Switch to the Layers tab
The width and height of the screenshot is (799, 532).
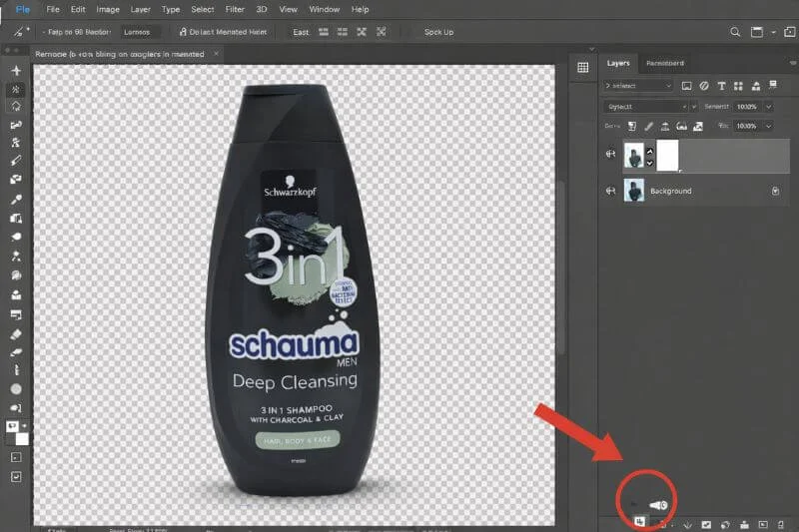(618, 63)
